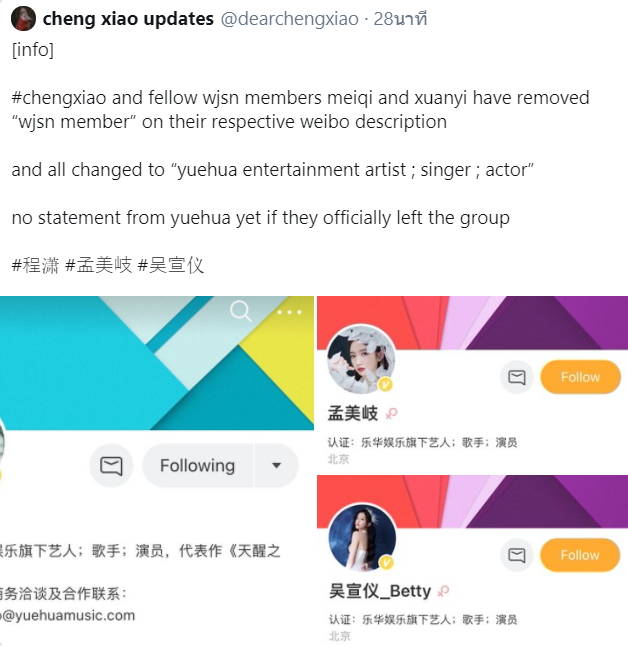The height and width of the screenshot is (646, 628).
Task: Click the cheng xiao updates profile avatar
Action: tap(23, 19)
